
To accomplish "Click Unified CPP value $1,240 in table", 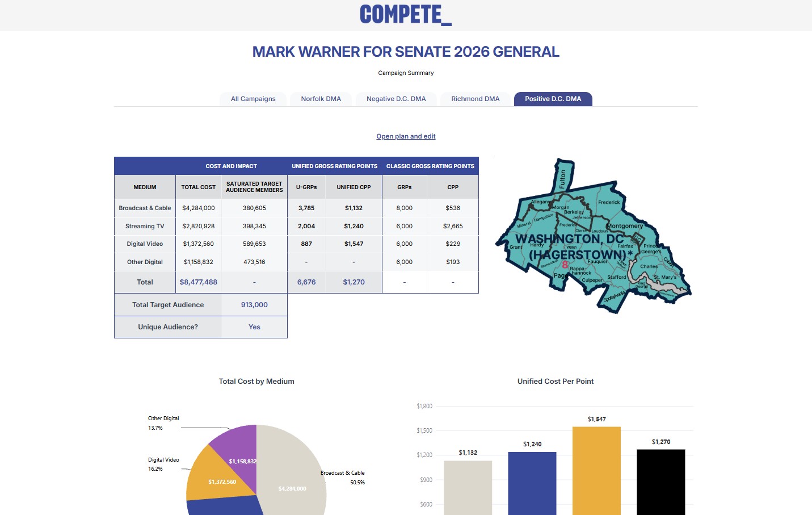I will [354, 226].
